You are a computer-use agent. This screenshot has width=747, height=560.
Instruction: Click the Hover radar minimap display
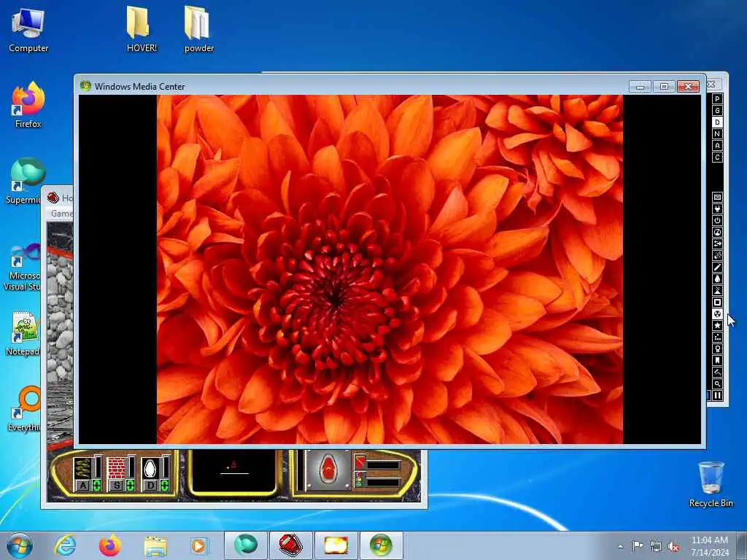click(233, 470)
